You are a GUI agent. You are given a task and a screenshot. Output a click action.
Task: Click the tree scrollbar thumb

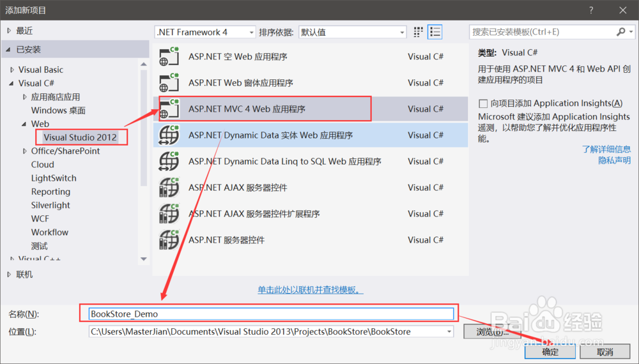(x=143, y=128)
